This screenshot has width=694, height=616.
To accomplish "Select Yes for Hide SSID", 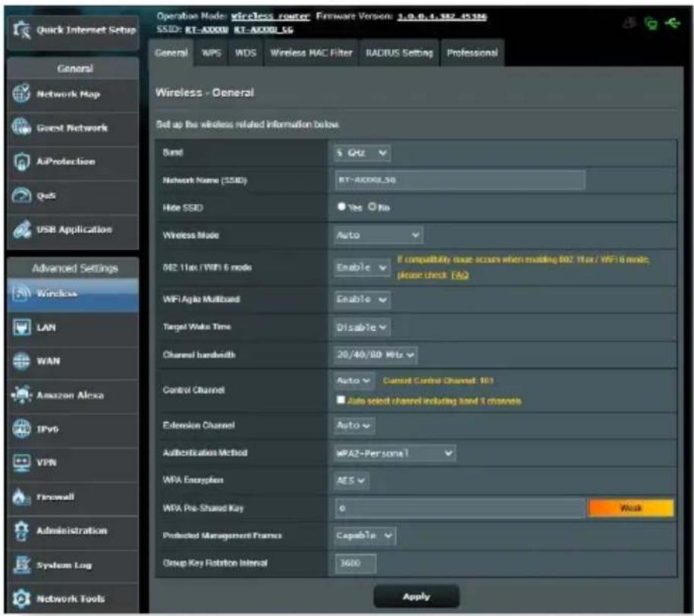I will [341, 207].
